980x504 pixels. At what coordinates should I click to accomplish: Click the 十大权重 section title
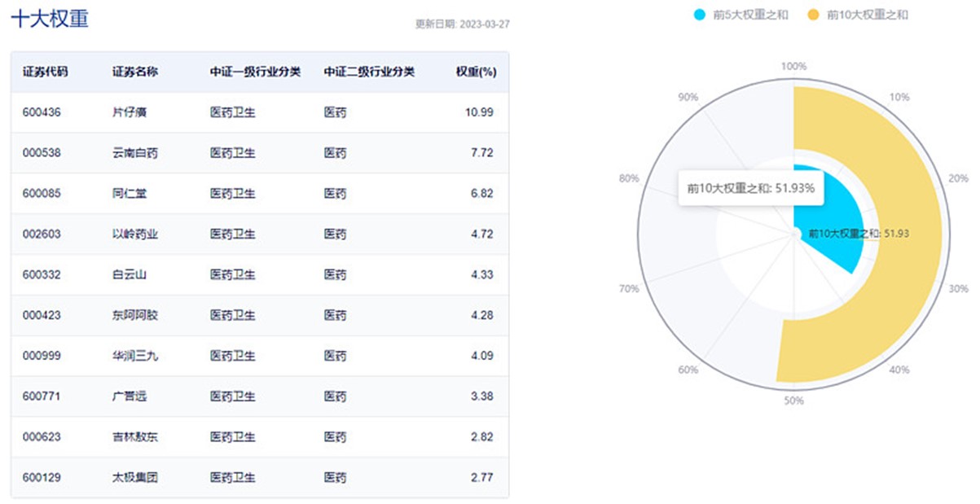[x=50, y=19]
